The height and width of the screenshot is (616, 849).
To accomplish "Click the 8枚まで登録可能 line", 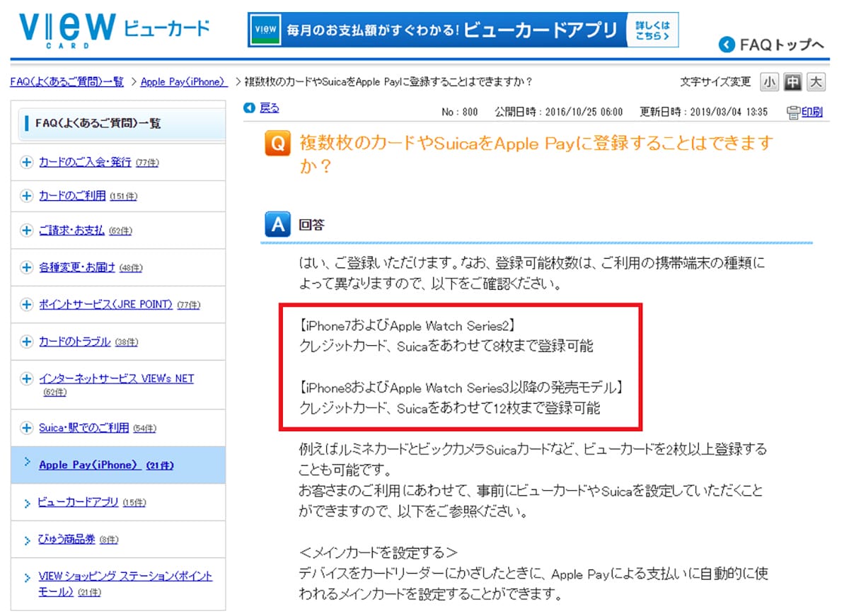I will pos(446,347).
